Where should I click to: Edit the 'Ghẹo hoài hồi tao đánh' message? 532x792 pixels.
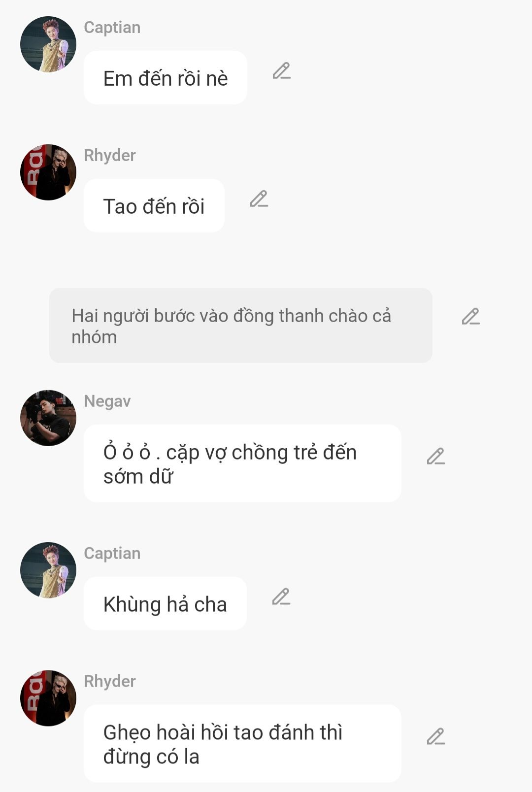tap(436, 737)
